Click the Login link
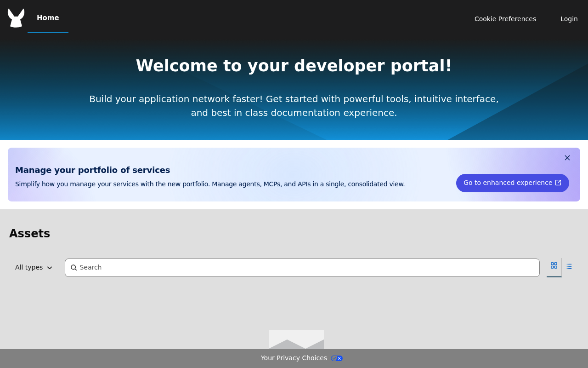The image size is (588, 368). point(569,19)
